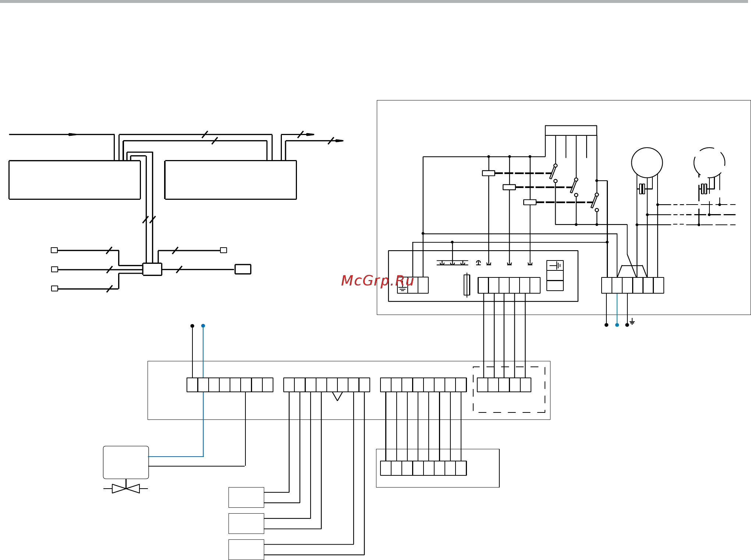The image size is (751, 560).
Task: Click the ground symbol inside the controller terminal
Action: pos(403,289)
